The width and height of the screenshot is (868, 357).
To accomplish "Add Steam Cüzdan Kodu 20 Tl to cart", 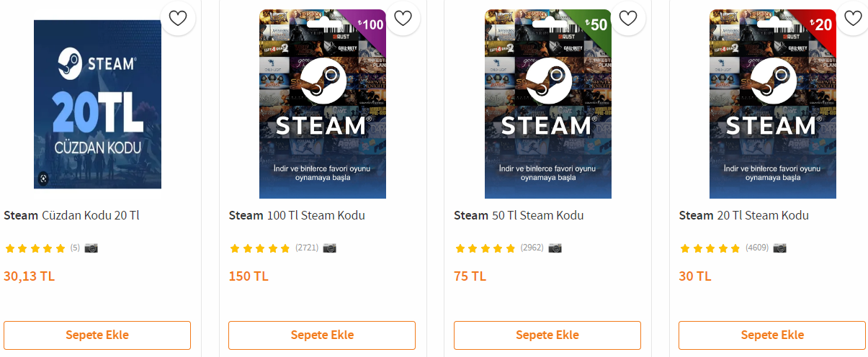I will pyautogui.click(x=97, y=335).
